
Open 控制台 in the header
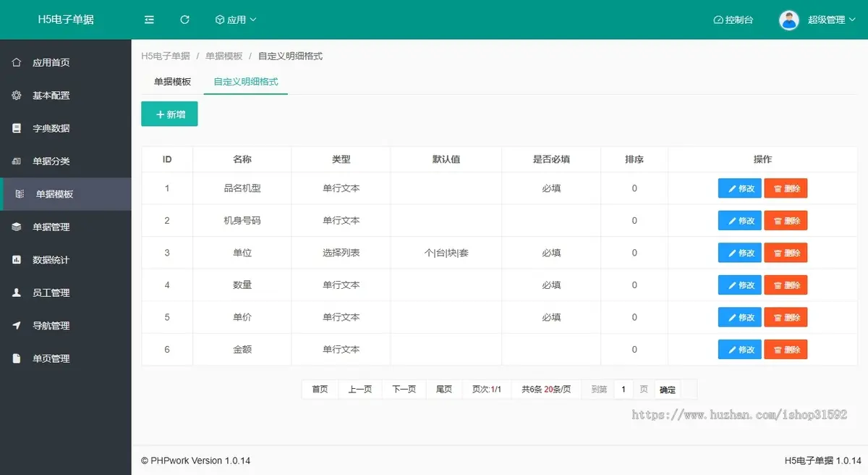(733, 20)
